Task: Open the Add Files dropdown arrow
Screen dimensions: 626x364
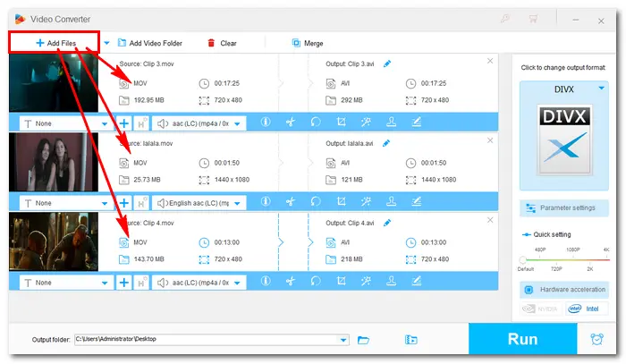Action: pyautogui.click(x=106, y=43)
